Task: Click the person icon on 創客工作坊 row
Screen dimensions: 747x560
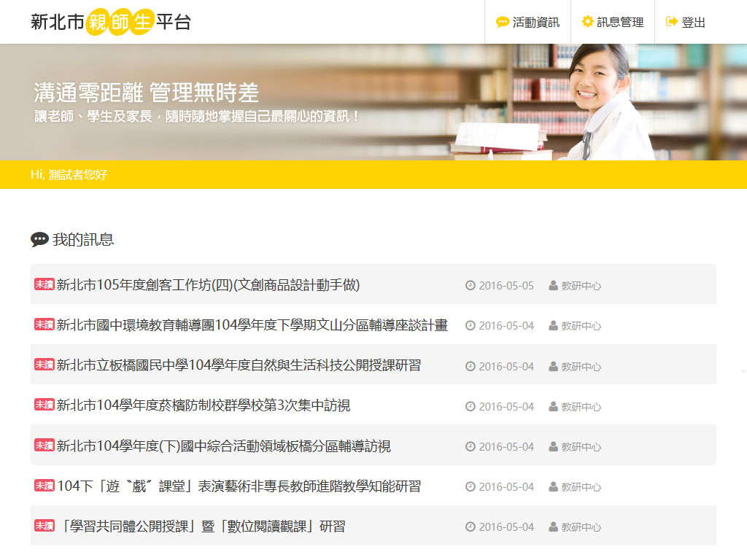Action: click(x=553, y=285)
